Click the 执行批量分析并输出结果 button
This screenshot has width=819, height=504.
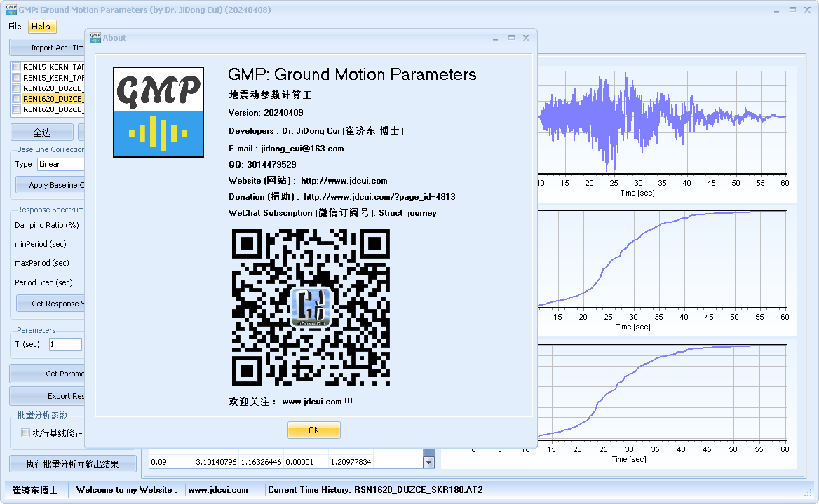pos(73,464)
